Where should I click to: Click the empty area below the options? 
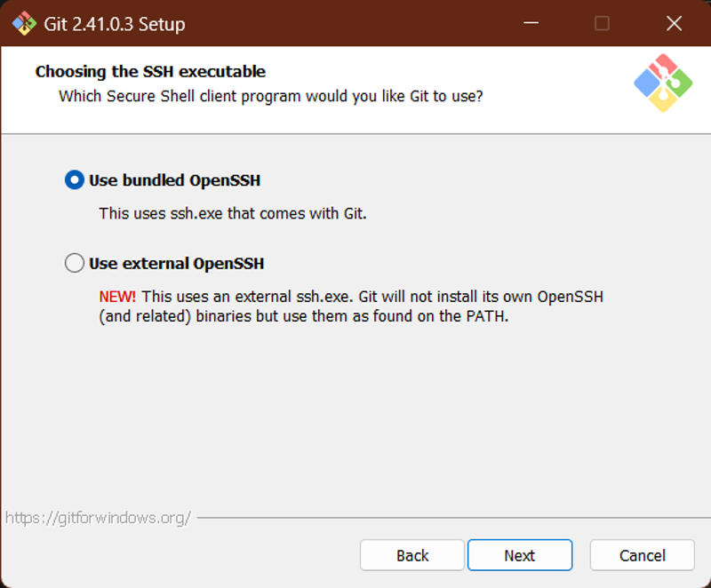pos(355,417)
